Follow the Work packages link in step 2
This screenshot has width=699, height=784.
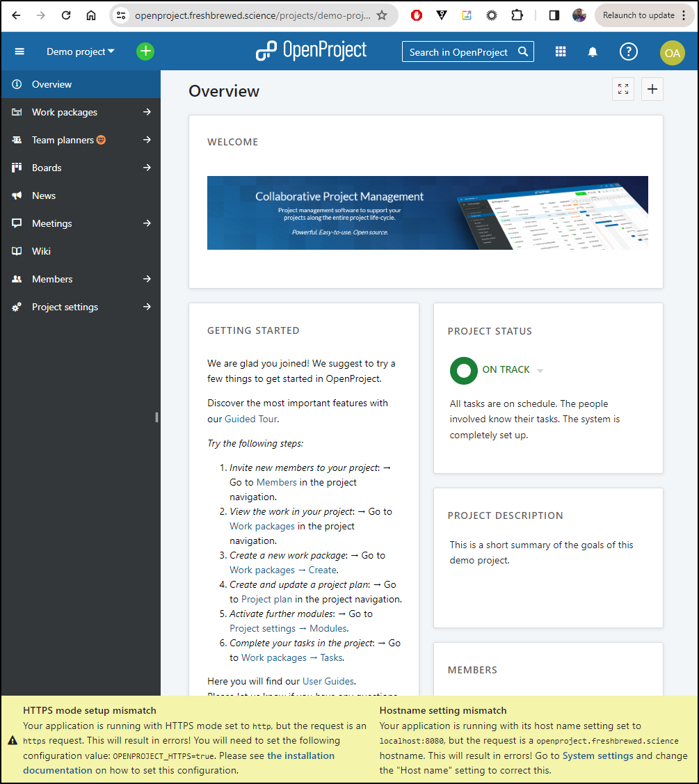(262, 527)
